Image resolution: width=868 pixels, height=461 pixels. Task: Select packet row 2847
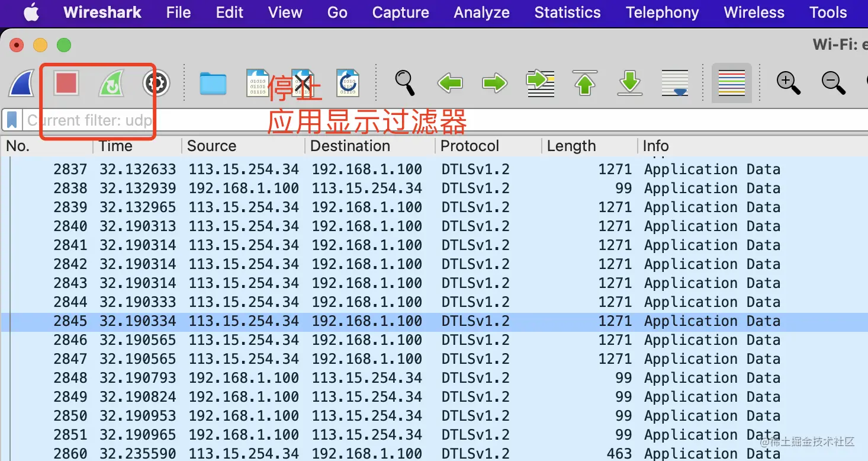(x=434, y=359)
